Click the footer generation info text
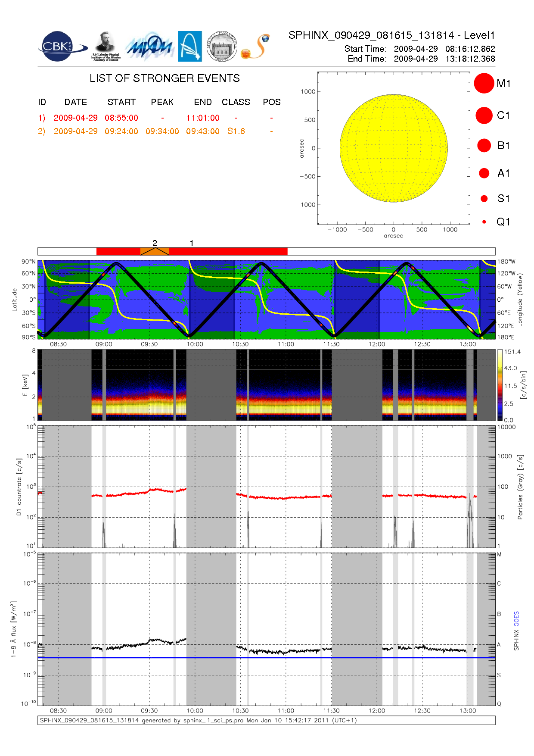534x756 pixels. pyautogui.click(x=198, y=720)
